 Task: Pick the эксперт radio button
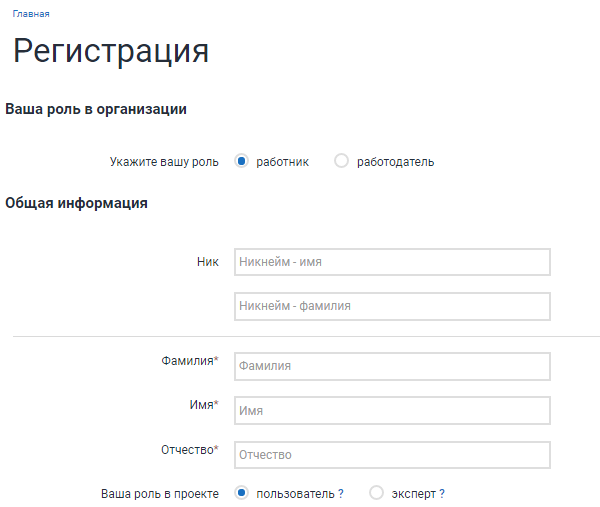376,493
